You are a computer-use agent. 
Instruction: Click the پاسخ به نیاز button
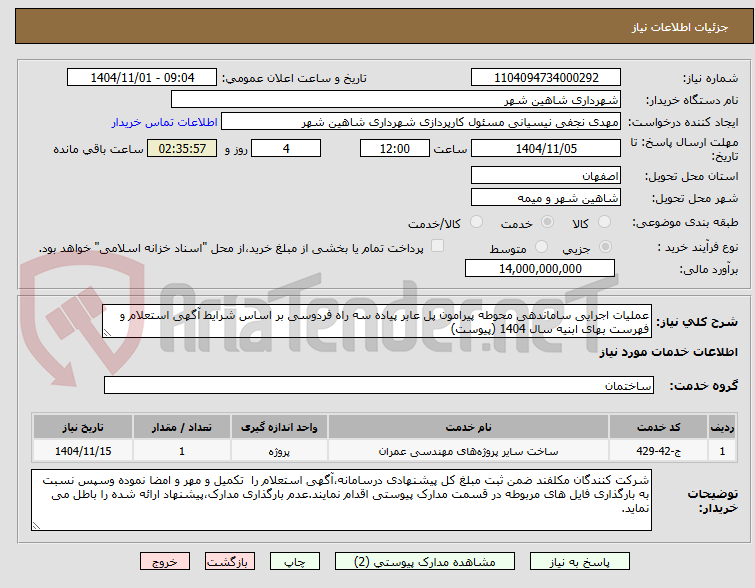pyautogui.click(x=580, y=562)
